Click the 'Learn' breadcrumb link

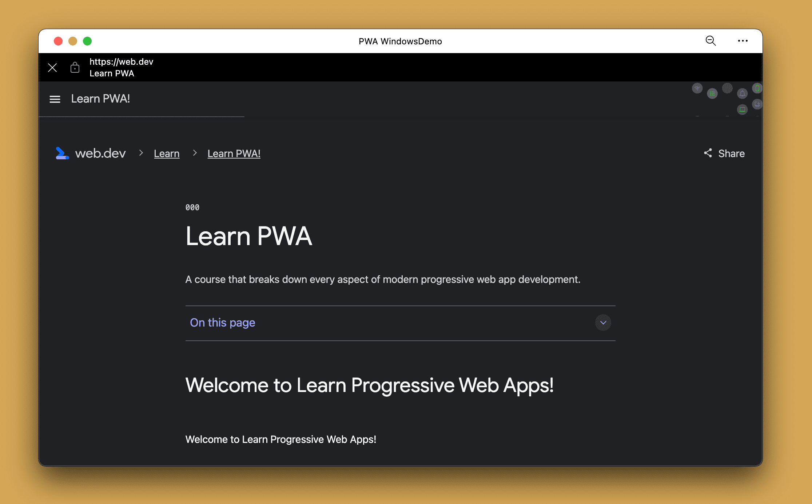click(x=166, y=153)
